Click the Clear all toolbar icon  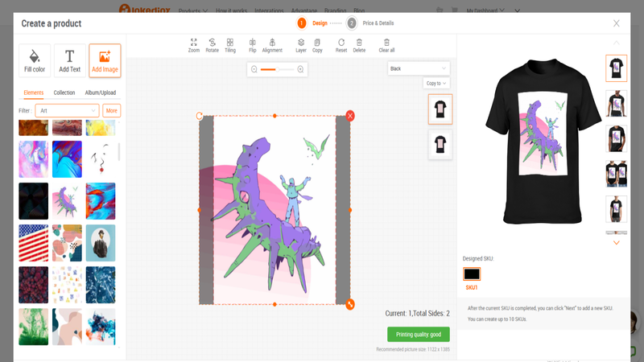point(386,45)
